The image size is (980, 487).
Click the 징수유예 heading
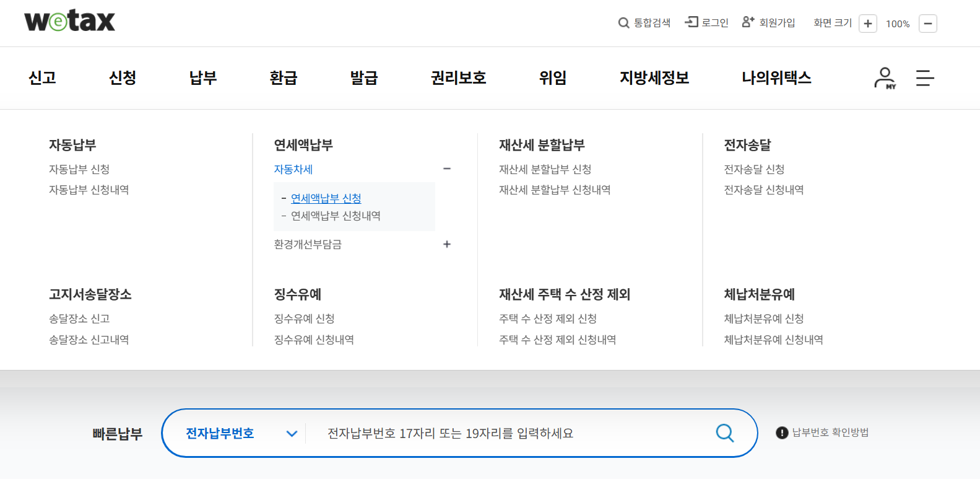tap(298, 294)
